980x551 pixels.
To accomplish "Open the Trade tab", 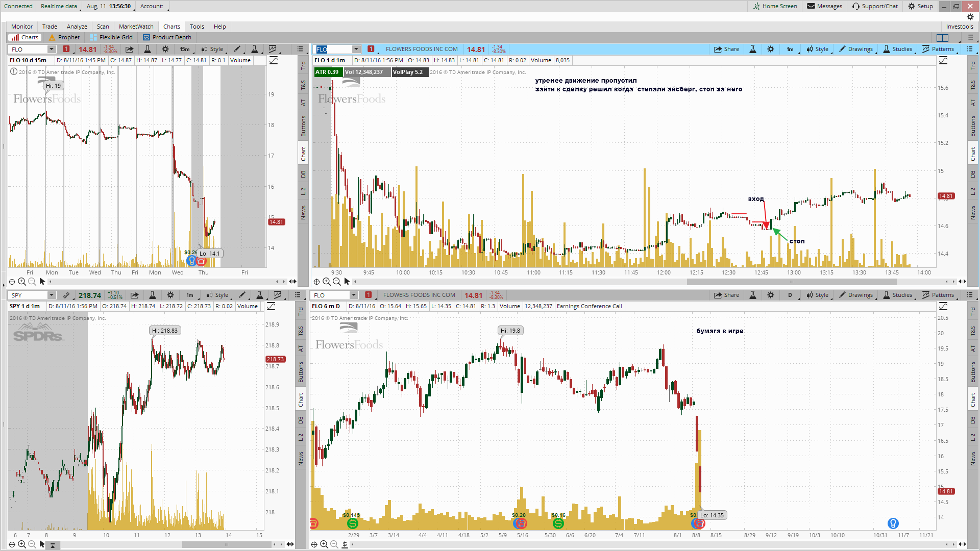I will (50, 27).
